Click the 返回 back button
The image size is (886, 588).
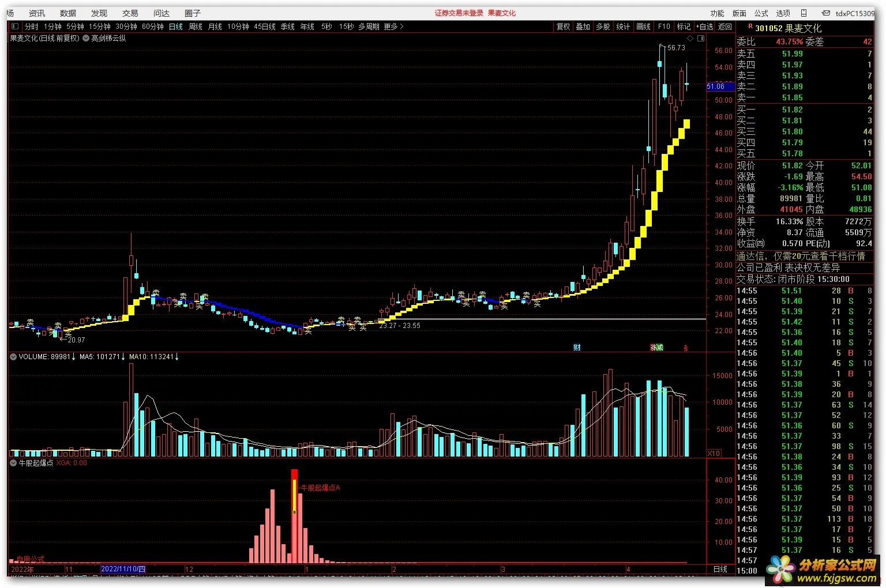(725, 27)
